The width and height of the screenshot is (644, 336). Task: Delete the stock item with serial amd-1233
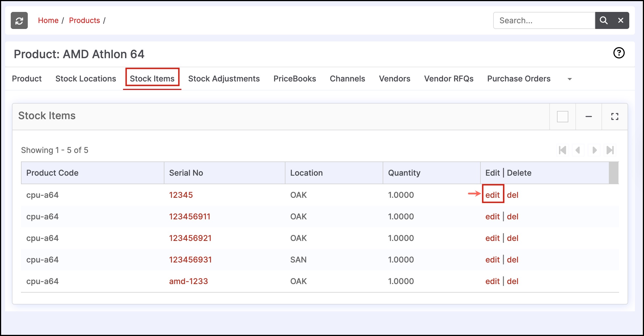coord(512,281)
